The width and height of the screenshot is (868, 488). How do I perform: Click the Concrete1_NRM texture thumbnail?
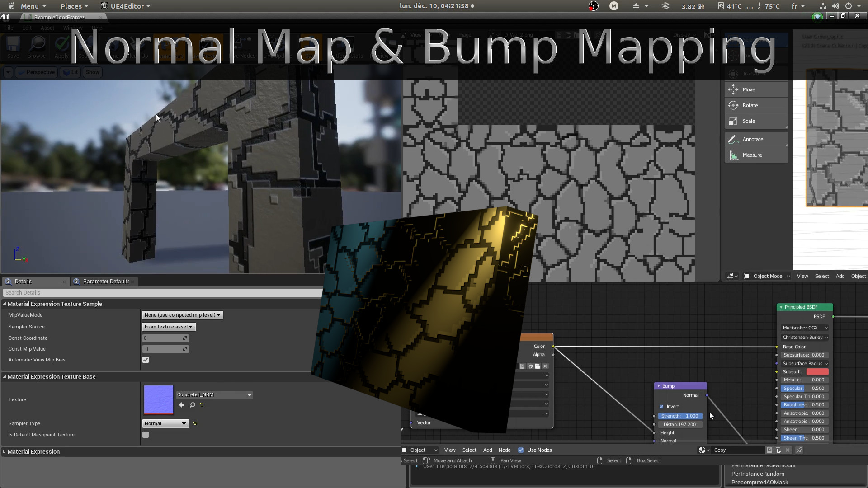click(158, 399)
